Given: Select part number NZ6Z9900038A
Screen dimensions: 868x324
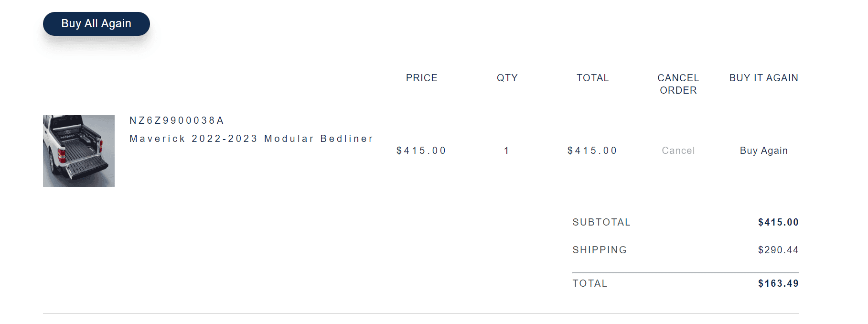Looking at the screenshot, I should [177, 120].
